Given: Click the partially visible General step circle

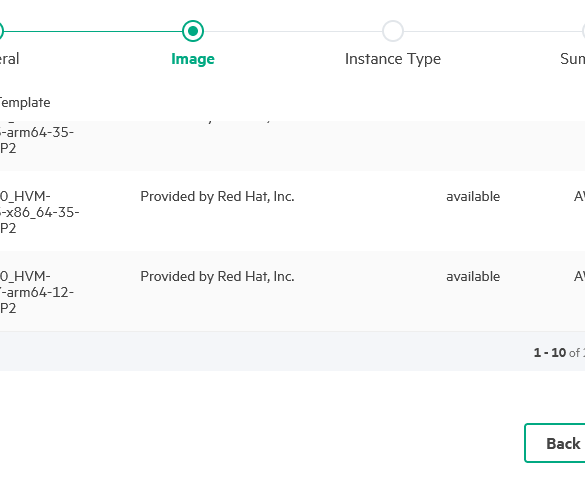Looking at the screenshot, I should (x=1, y=31).
